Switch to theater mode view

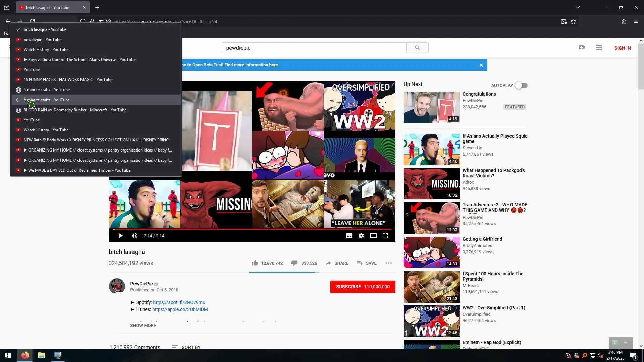coord(373,236)
